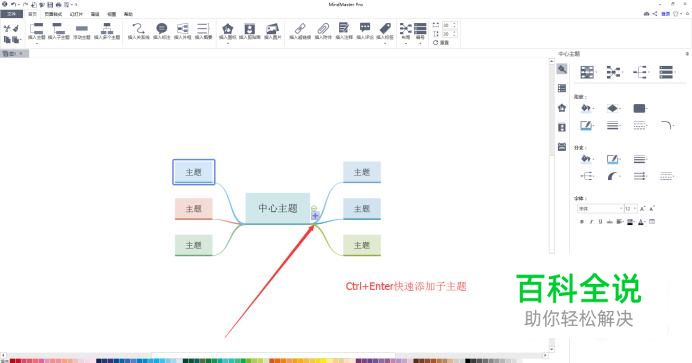692x363 pixels.
Task: Open the File menu tab
Action: 11,14
